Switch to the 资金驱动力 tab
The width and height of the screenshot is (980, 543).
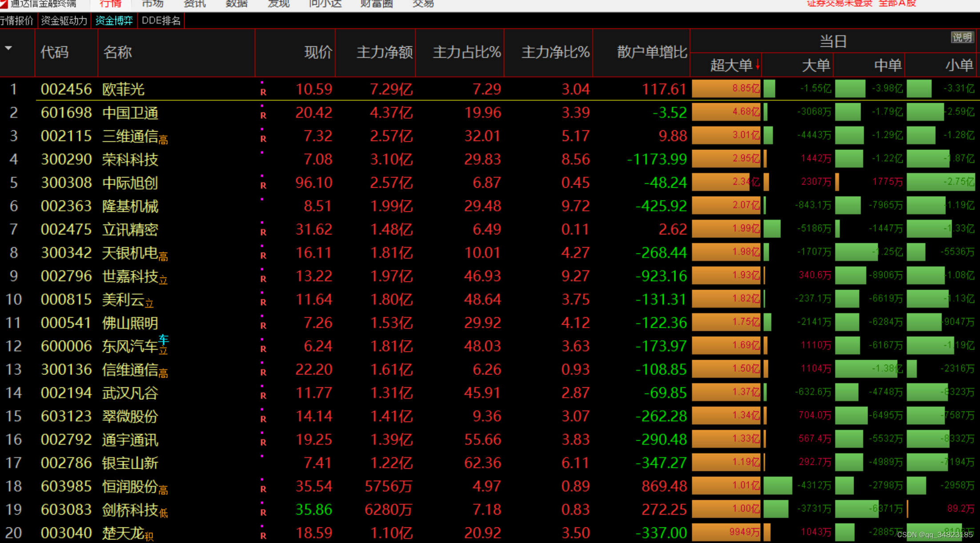pos(64,20)
